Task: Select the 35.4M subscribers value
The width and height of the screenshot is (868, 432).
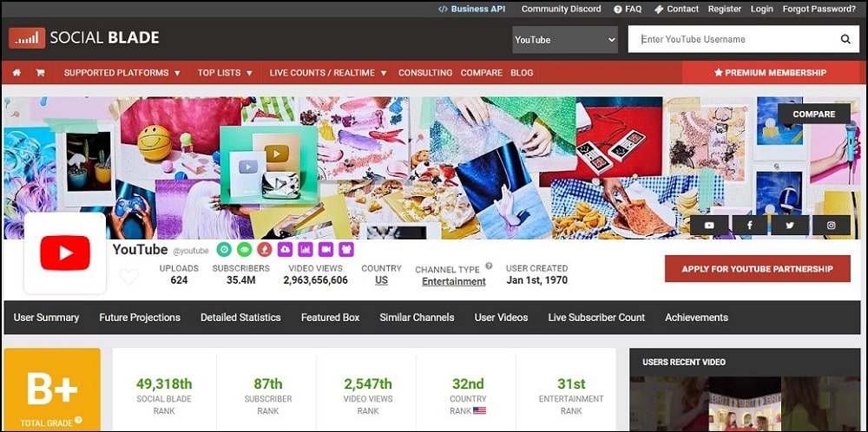Action: pyautogui.click(x=240, y=280)
